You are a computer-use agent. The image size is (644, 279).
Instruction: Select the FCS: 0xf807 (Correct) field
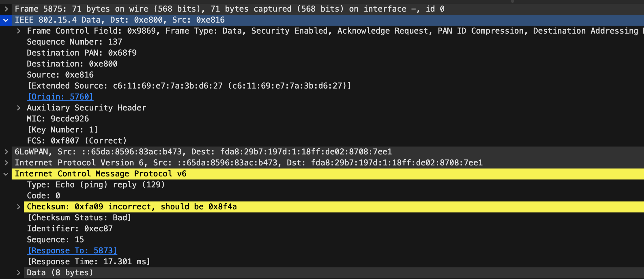point(76,140)
